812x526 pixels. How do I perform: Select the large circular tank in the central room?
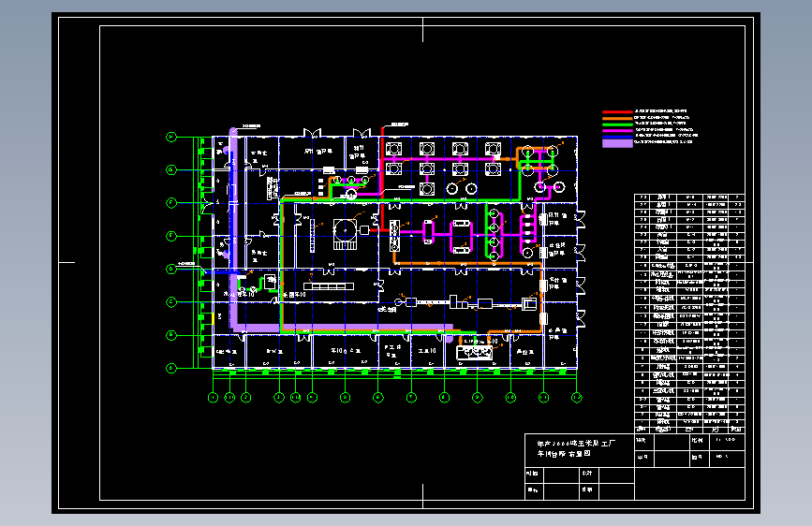pyautogui.click(x=345, y=230)
